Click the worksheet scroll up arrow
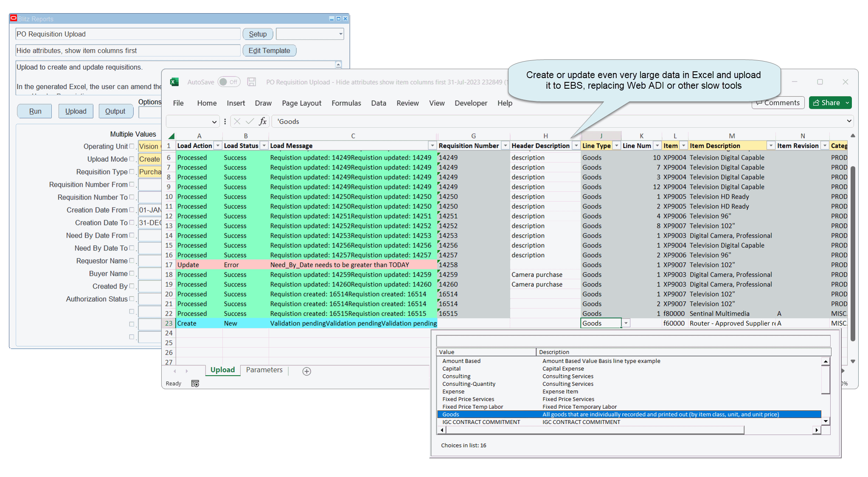The image size is (868, 477). [x=853, y=136]
